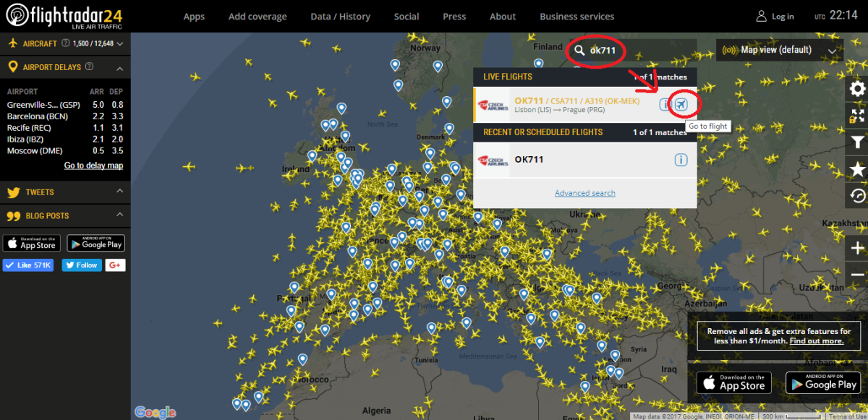Open the playback history clock icon
868x420 pixels.
tap(857, 195)
